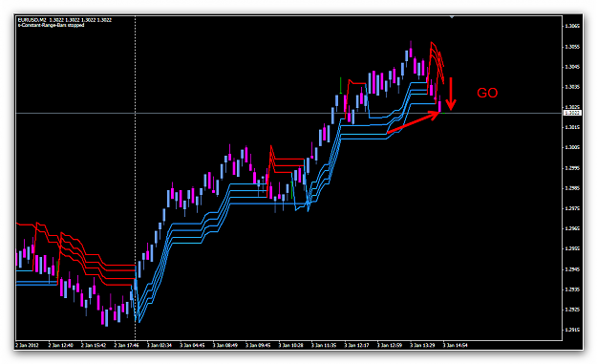This screenshot has height=364, width=597.
Task: Click the 3 Jan 13:29 time label
Action: click(422, 345)
